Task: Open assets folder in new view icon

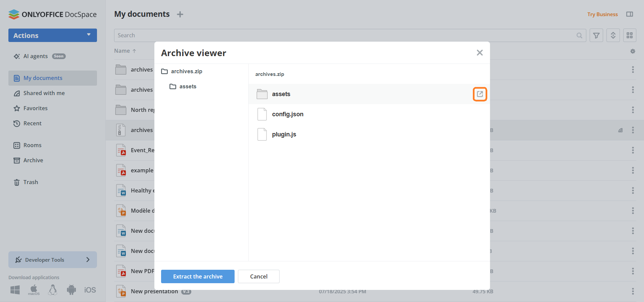Action: tap(480, 94)
